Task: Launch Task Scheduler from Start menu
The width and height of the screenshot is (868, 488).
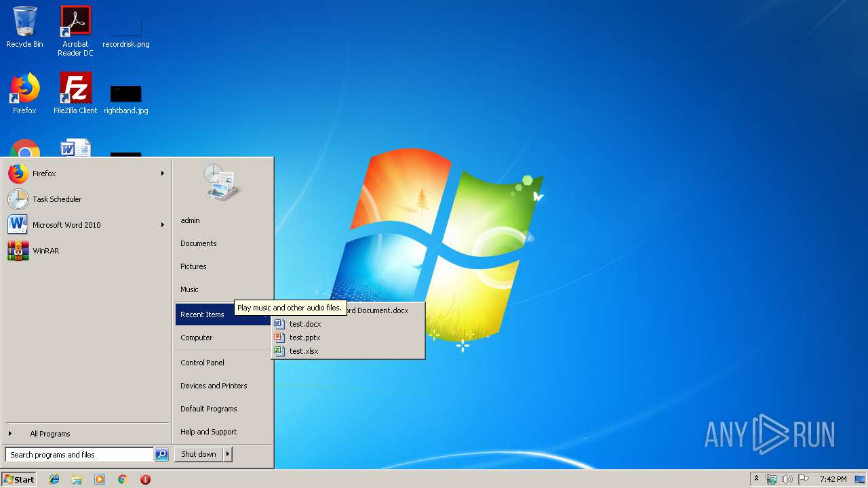Action: [x=86, y=199]
